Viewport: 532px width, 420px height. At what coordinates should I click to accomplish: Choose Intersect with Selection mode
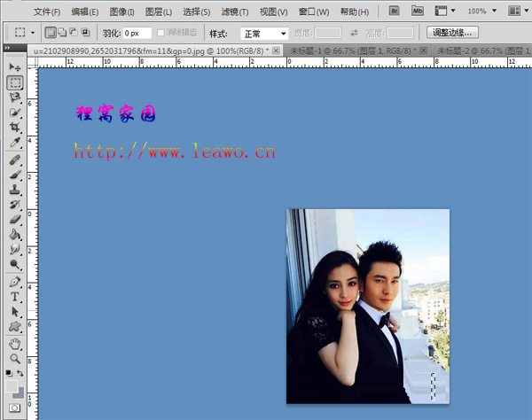(85, 32)
